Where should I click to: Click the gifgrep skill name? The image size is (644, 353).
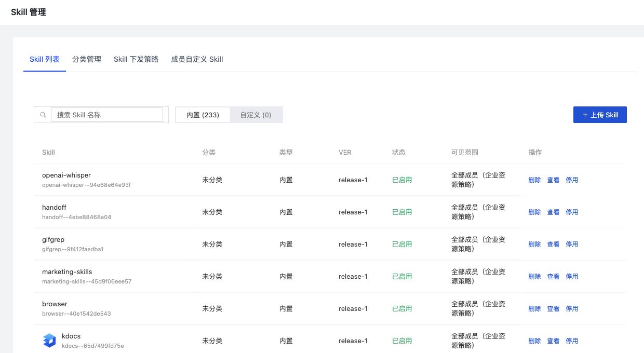(x=53, y=240)
